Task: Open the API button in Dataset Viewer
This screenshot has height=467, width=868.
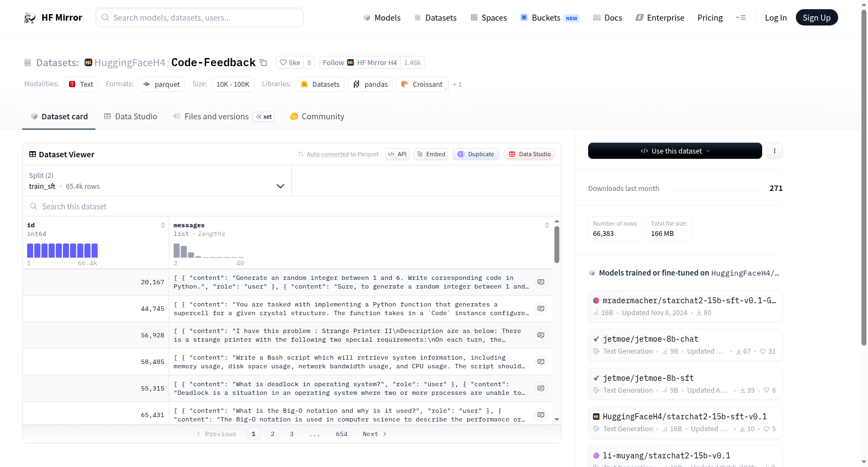Action: [397, 154]
